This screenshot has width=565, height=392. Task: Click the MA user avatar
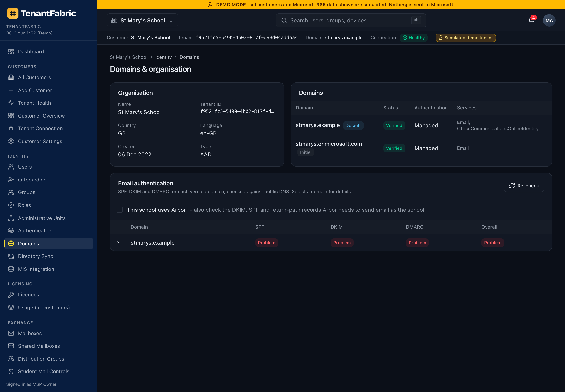coord(549,20)
